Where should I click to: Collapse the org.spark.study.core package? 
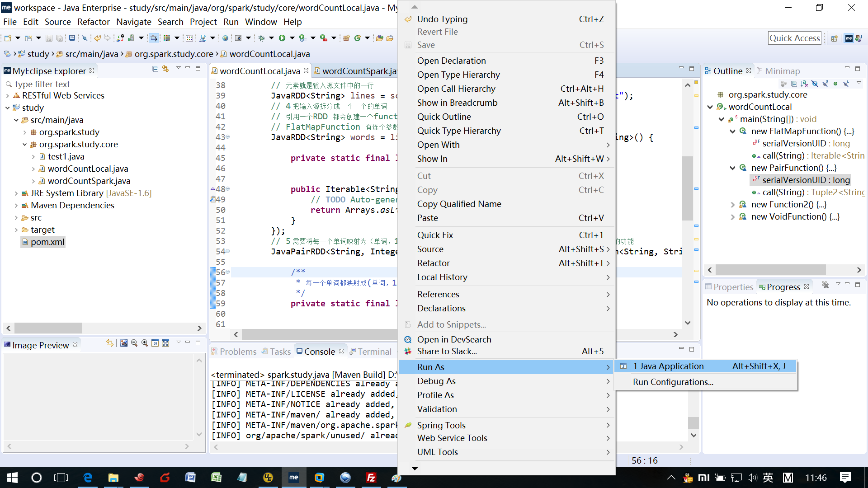[24, 144]
